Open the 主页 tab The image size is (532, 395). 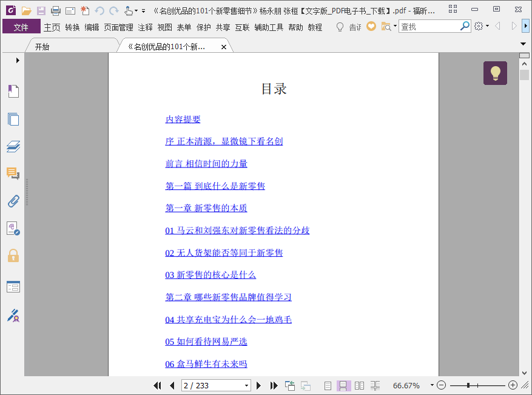click(52, 27)
